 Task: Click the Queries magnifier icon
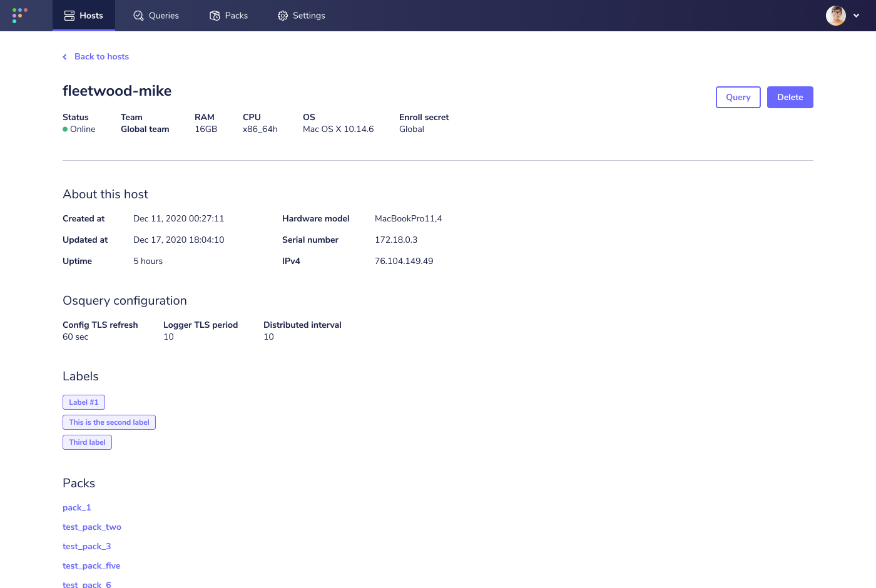pyautogui.click(x=139, y=16)
